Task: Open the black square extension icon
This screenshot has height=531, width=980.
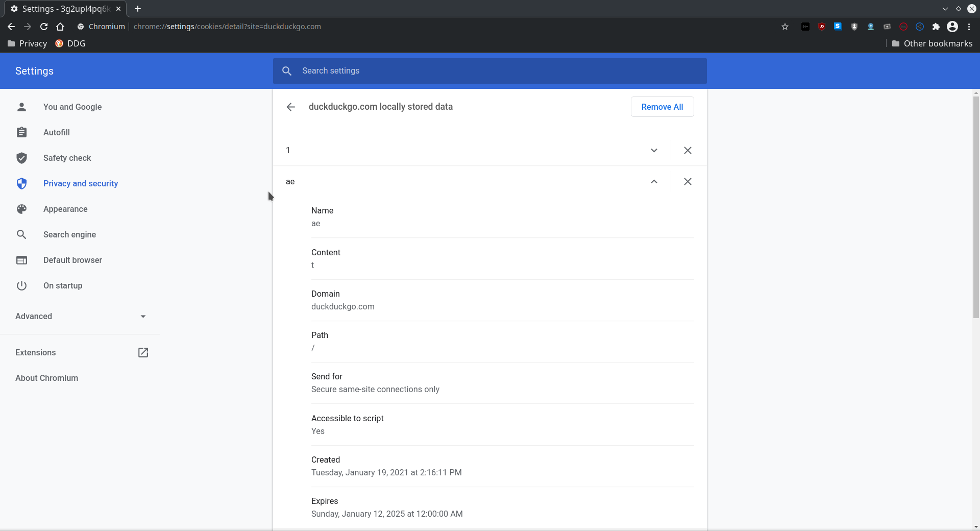Action: (805, 27)
